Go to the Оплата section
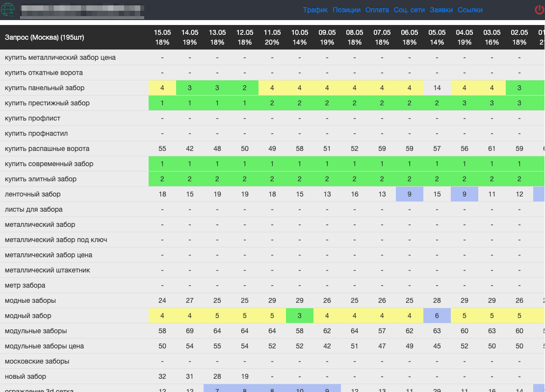 click(377, 10)
